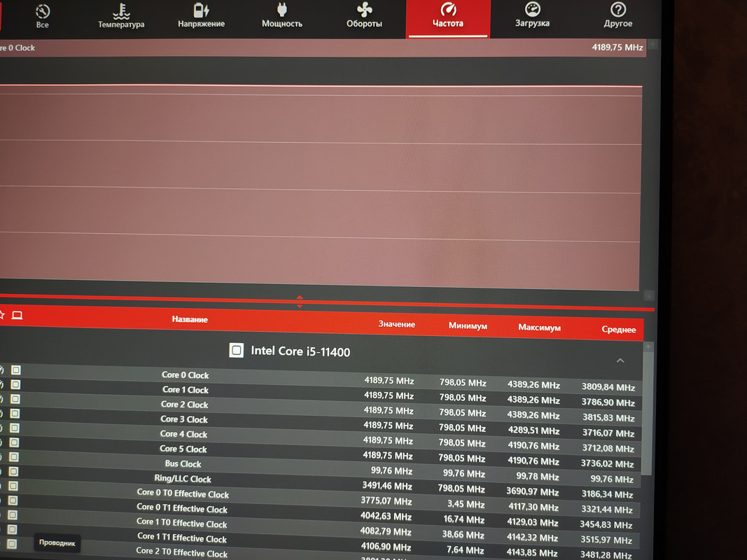This screenshot has width=747, height=560.
Task: Toggle the Bus Clock checkbox
Action: tap(14, 457)
